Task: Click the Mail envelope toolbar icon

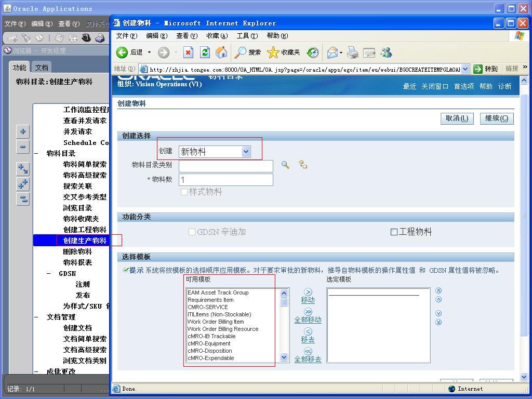Action: [x=332, y=52]
